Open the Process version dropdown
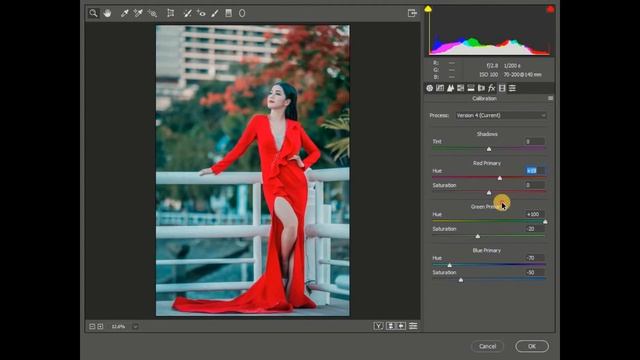Viewport: 640px width, 360px height. pyautogui.click(x=501, y=116)
